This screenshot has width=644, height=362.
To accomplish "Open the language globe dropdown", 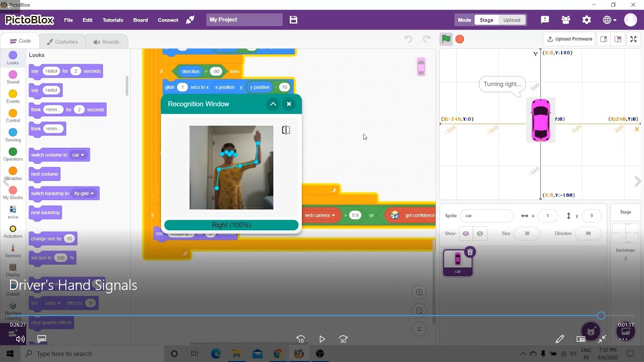I will tap(609, 20).
